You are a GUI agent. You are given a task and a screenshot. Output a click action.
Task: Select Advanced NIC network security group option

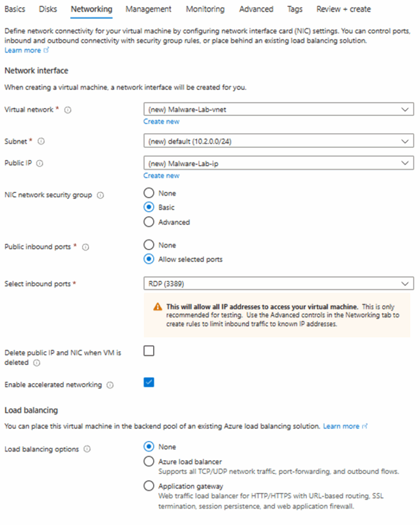tap(149, 222)
